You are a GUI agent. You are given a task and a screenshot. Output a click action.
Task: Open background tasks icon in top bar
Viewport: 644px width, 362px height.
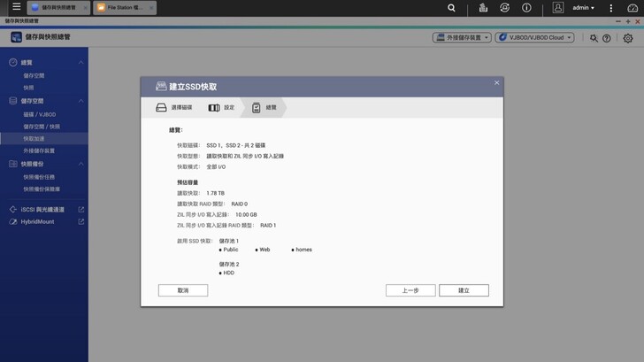coord(504,8)
